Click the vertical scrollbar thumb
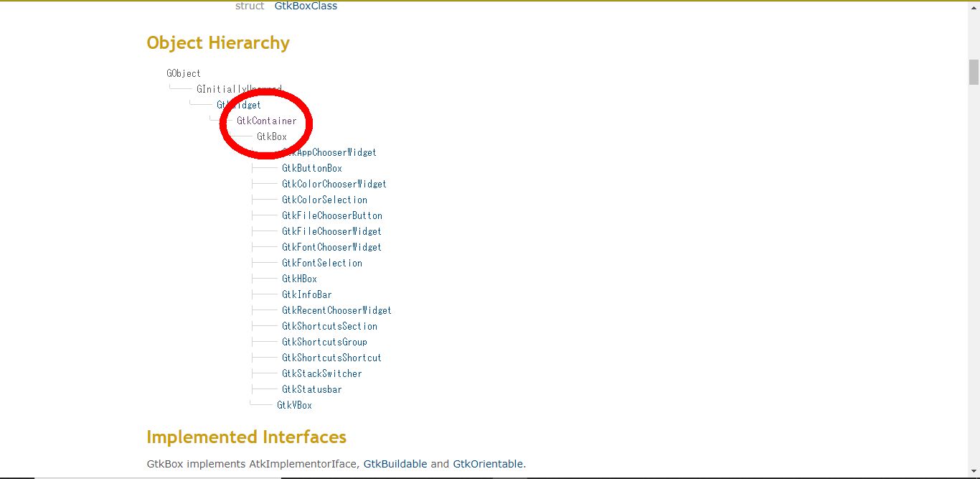 [x=974, y=72]
